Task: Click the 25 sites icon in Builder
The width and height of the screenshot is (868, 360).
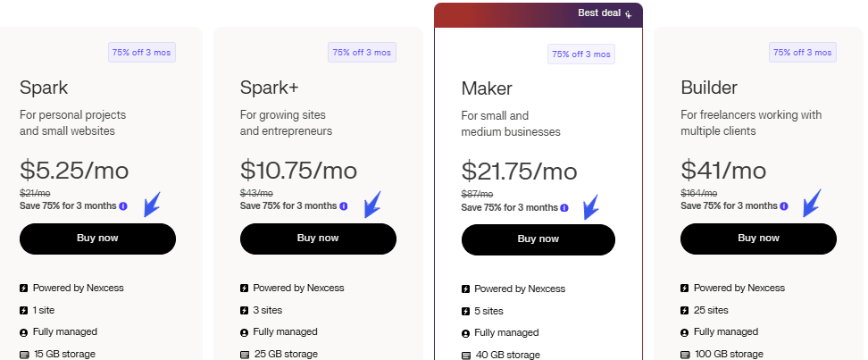Action: (685, 311)
